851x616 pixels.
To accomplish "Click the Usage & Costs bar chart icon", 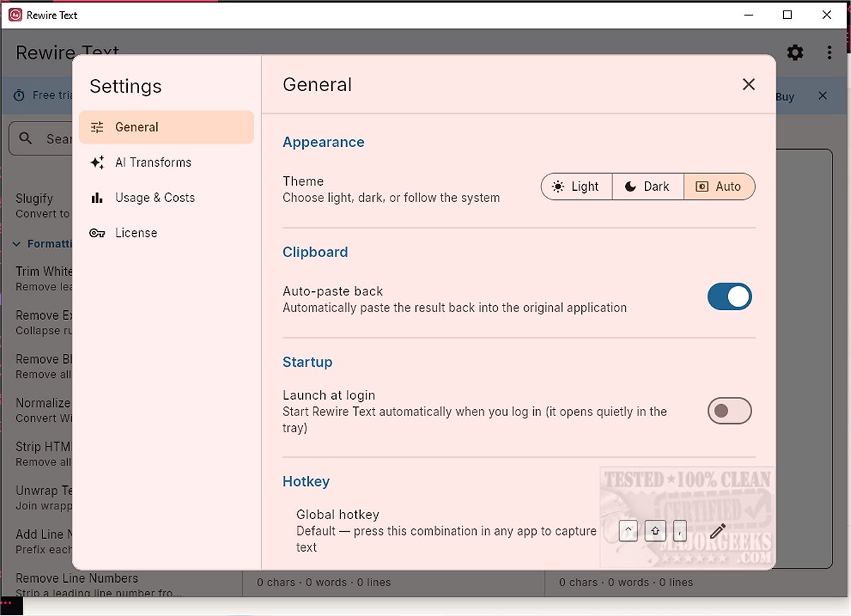I will [97, 198].
